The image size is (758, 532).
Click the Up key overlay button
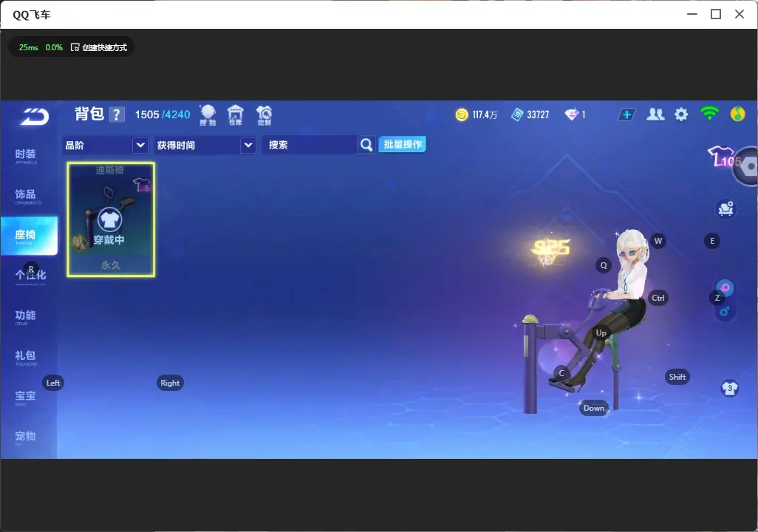click(601, 332)
